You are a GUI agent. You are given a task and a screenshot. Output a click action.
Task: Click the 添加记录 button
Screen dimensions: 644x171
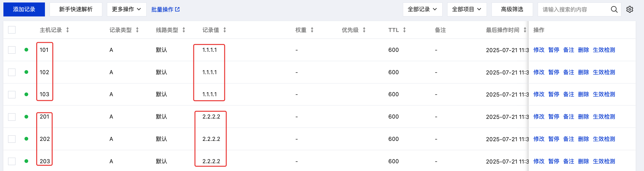point(24,9)
